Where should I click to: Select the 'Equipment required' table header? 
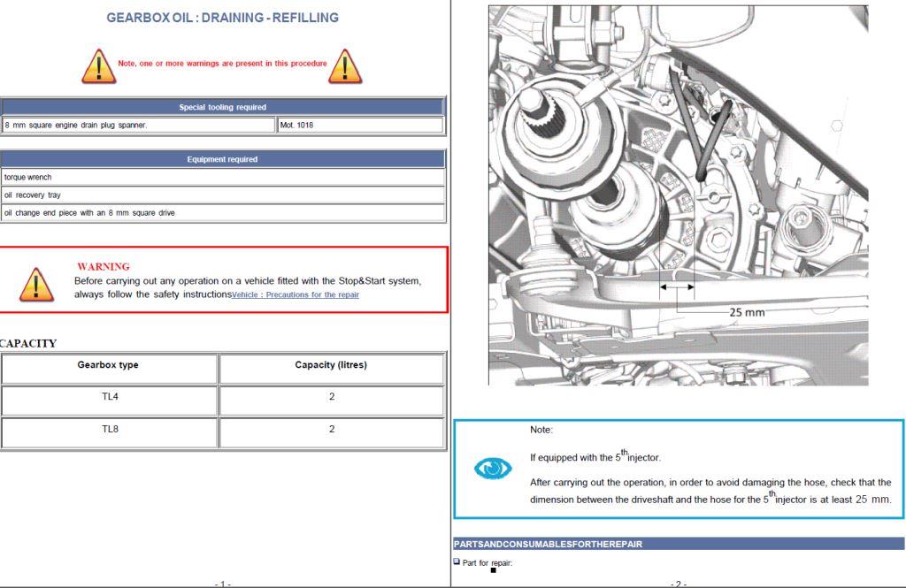pos(222,159)
